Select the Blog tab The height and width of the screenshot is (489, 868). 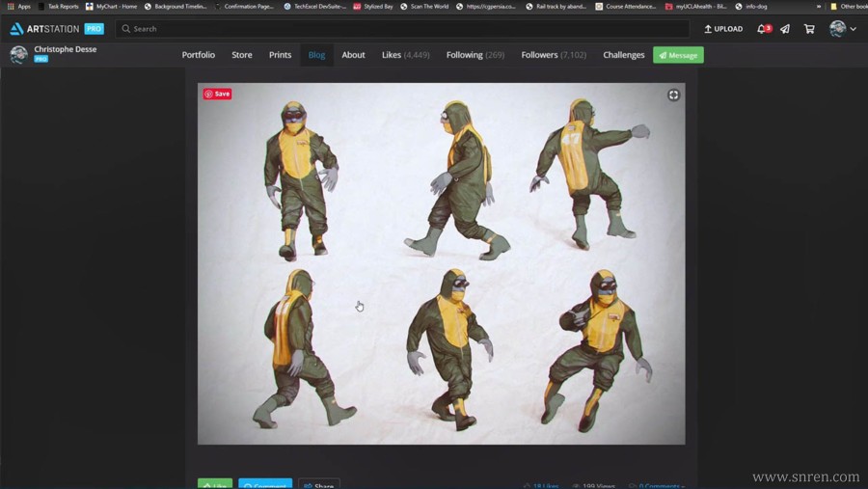(316, 55)
